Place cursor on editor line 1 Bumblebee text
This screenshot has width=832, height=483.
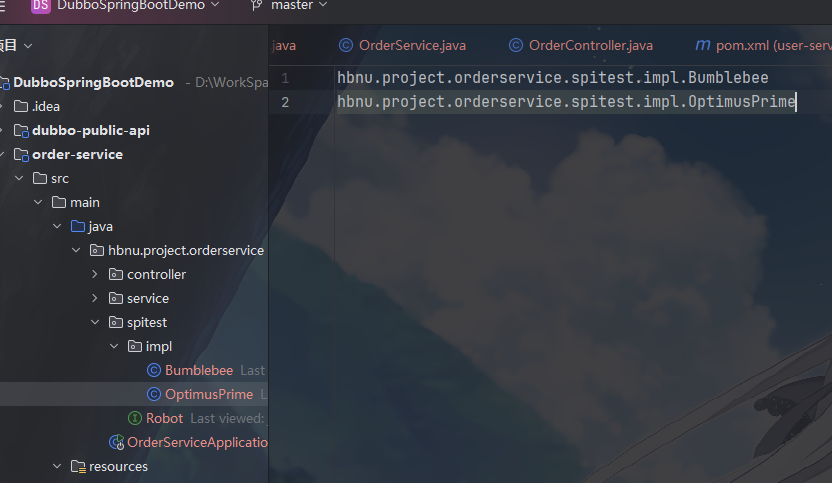pyautogui.click(x=728, y=77)
